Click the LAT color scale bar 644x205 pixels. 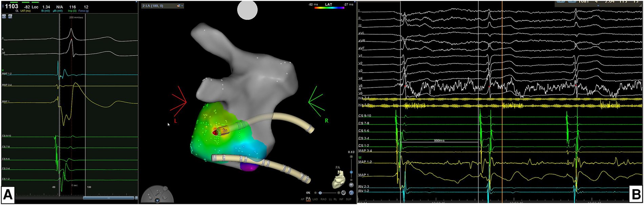tap(329, 8)
